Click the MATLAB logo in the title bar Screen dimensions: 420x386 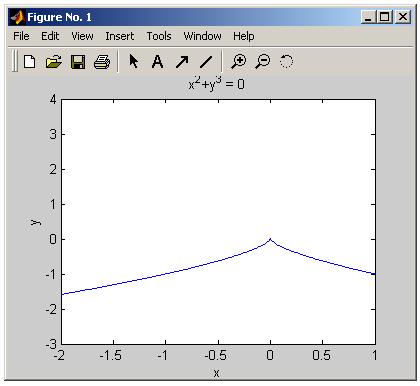(17, 17)
